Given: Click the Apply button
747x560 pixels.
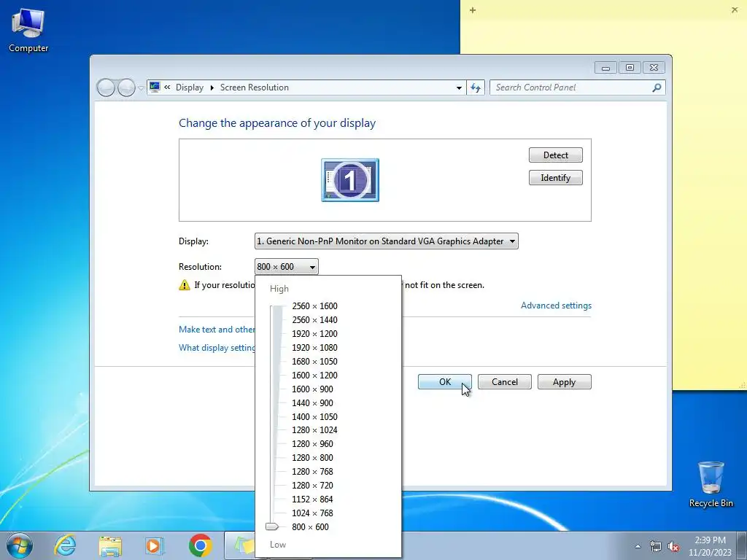Looking at the screenshot, I should [x=565, y=382].
